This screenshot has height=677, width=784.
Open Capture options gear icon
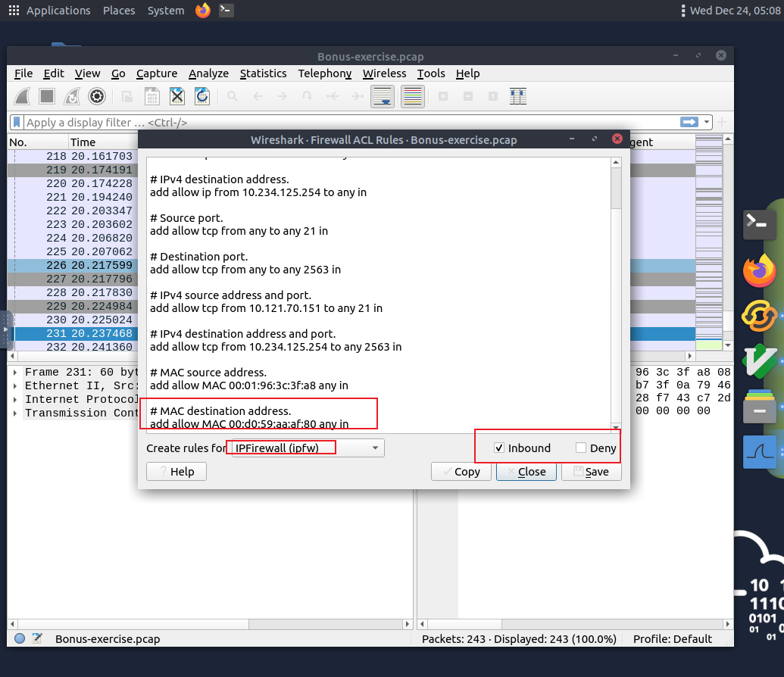[97, 96]
